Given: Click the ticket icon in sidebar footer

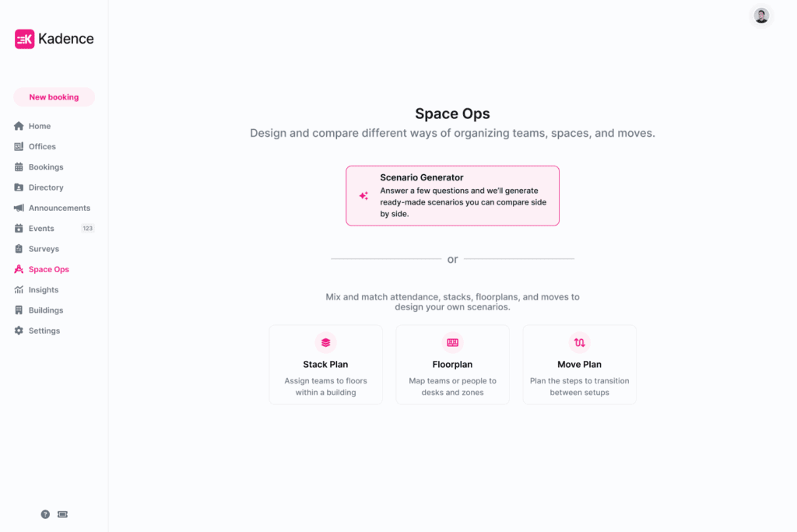Looking at the screenshot, I should pos(63,514).
